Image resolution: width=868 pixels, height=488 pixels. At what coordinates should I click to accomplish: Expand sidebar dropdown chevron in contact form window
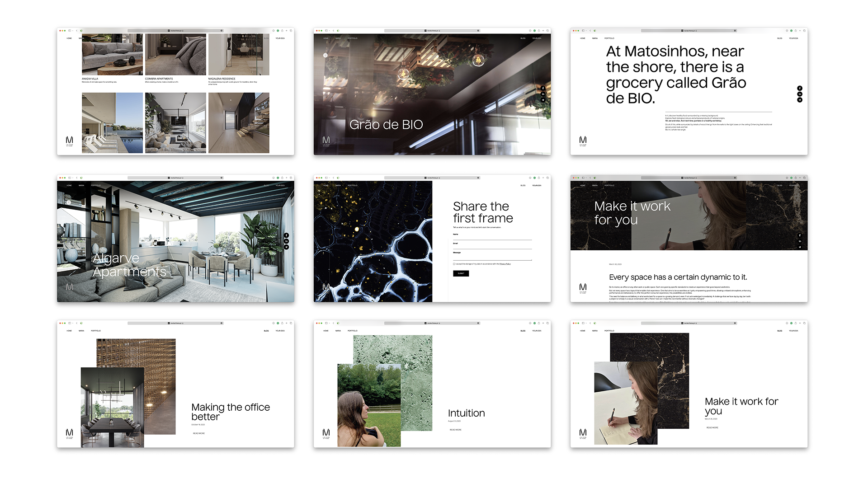pyautogui.click(x=330, y=178)
